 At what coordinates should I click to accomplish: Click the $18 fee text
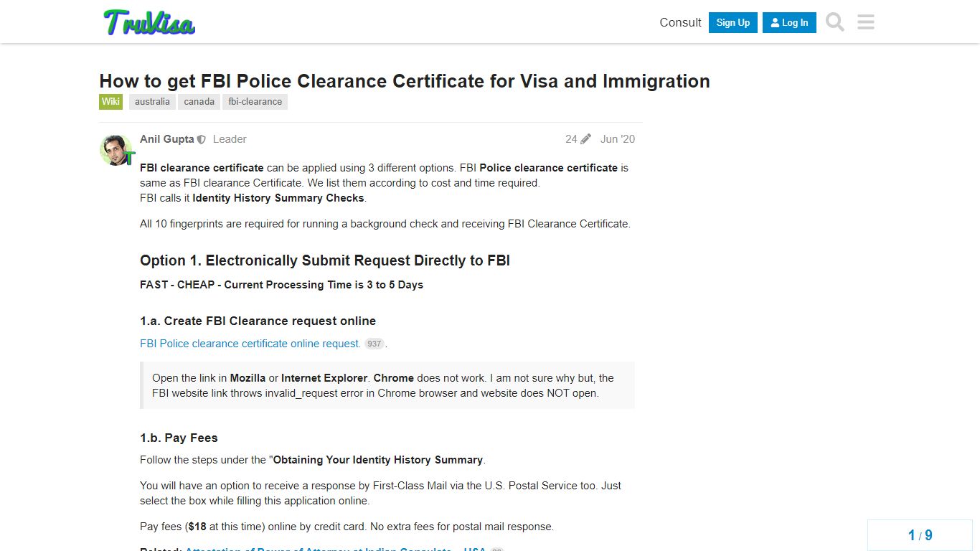(x=197, y=527)
